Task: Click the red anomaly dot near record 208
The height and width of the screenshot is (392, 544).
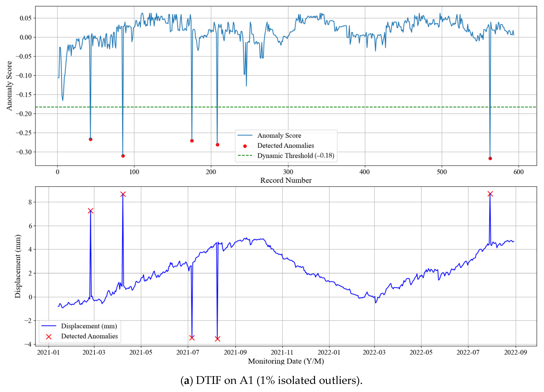Action: (218, 145)
